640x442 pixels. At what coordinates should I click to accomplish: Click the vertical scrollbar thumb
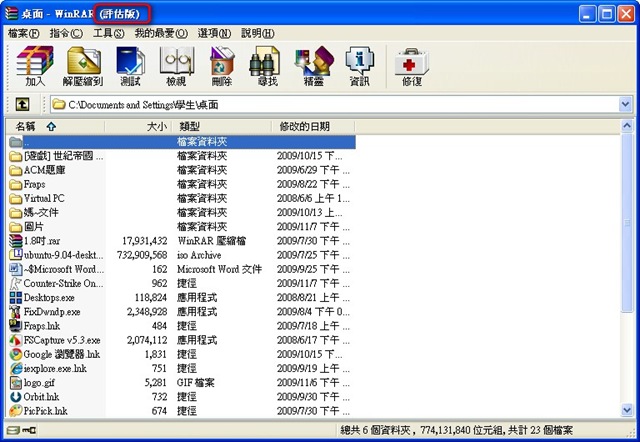click(627, 223)
